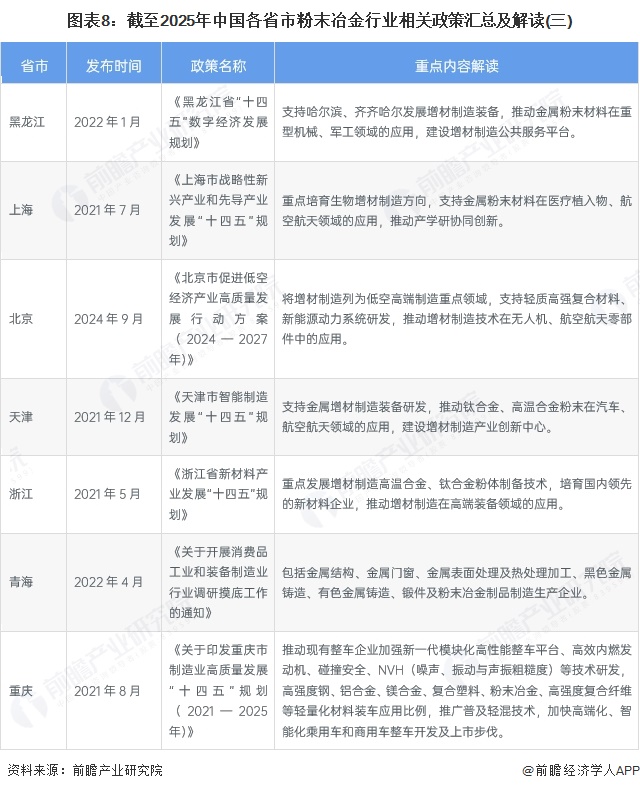Viewport: 640px width, 791px height.
Task: Click the 重点发展增材制造高温合金 interpretation text
Action: tap(456, 493)
